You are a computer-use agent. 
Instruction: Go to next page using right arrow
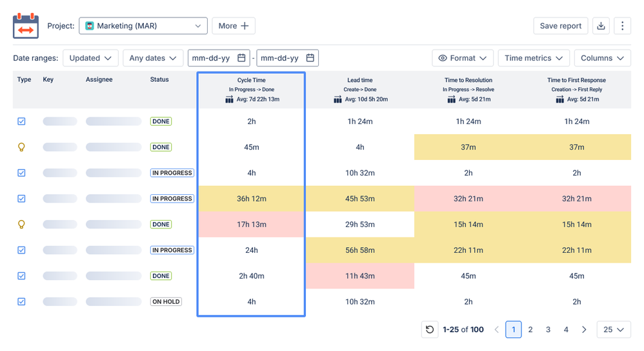click(x=584, y=329)
